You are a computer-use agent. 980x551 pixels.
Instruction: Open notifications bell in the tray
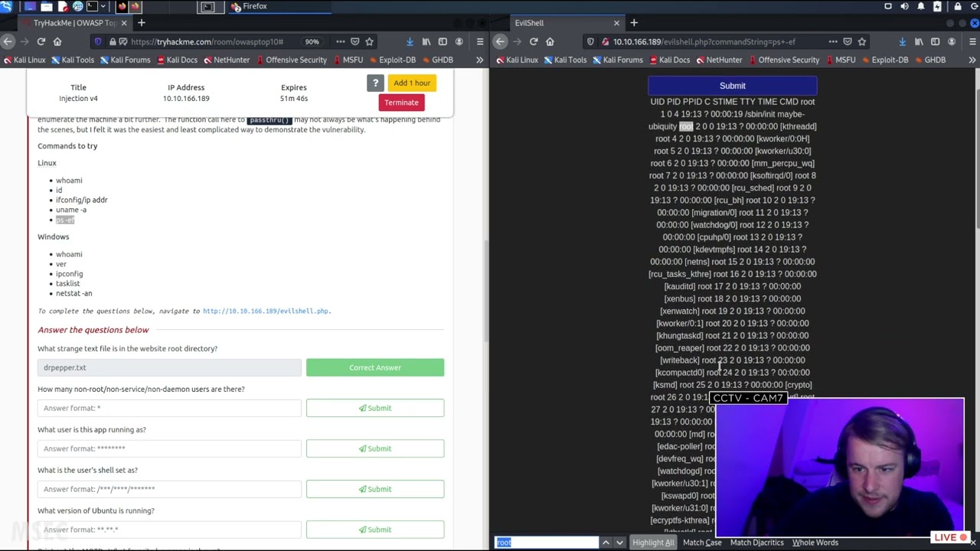[x=921, y=7]
